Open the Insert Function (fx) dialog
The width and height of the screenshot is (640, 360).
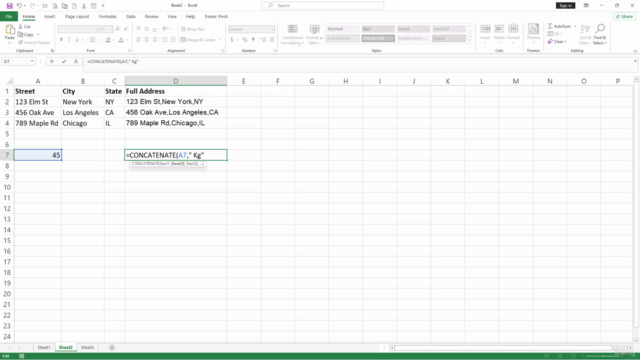tap(76, 61)
